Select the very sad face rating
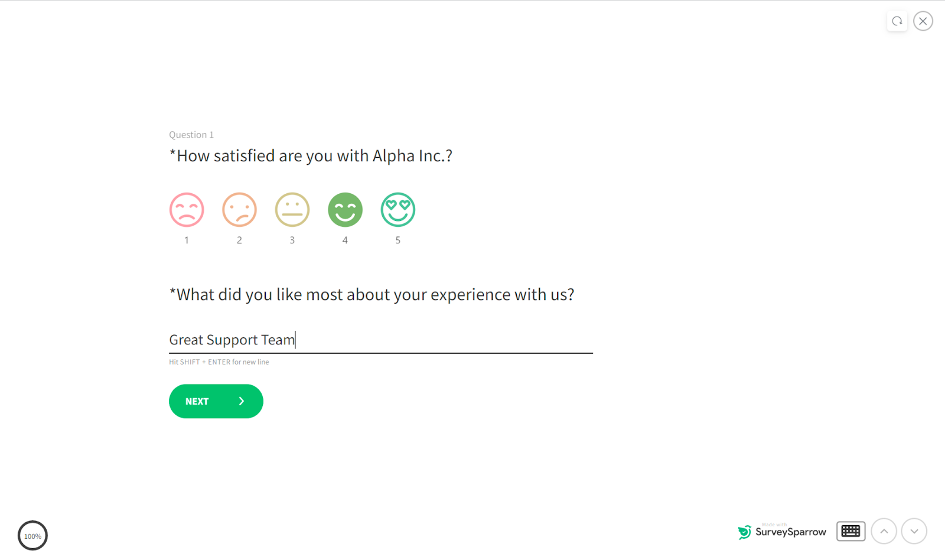The height and width of the screenshot is (560, 945). click(187, 210)
